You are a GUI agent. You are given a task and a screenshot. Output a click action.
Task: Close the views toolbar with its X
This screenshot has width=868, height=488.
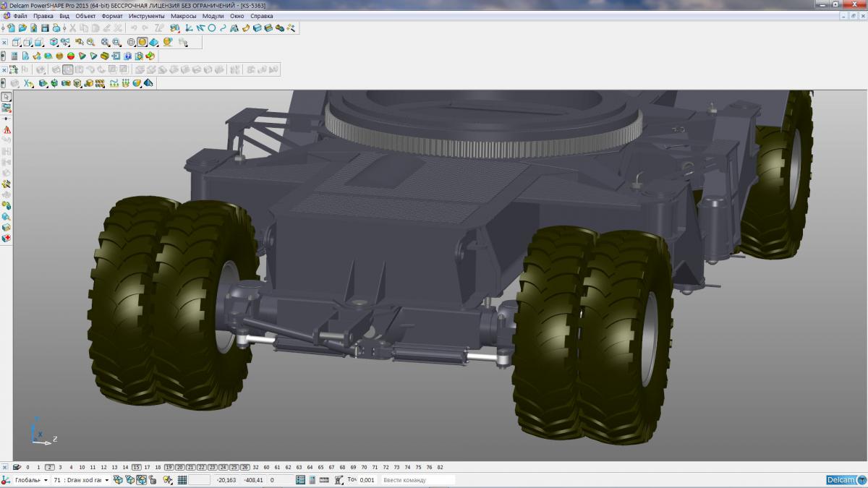click(4, 42)
